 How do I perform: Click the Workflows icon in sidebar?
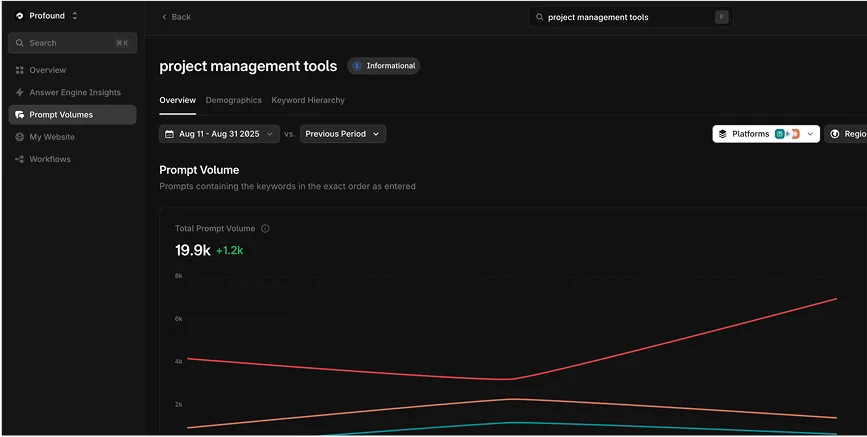pyautogui.click(x=20, y=159)
